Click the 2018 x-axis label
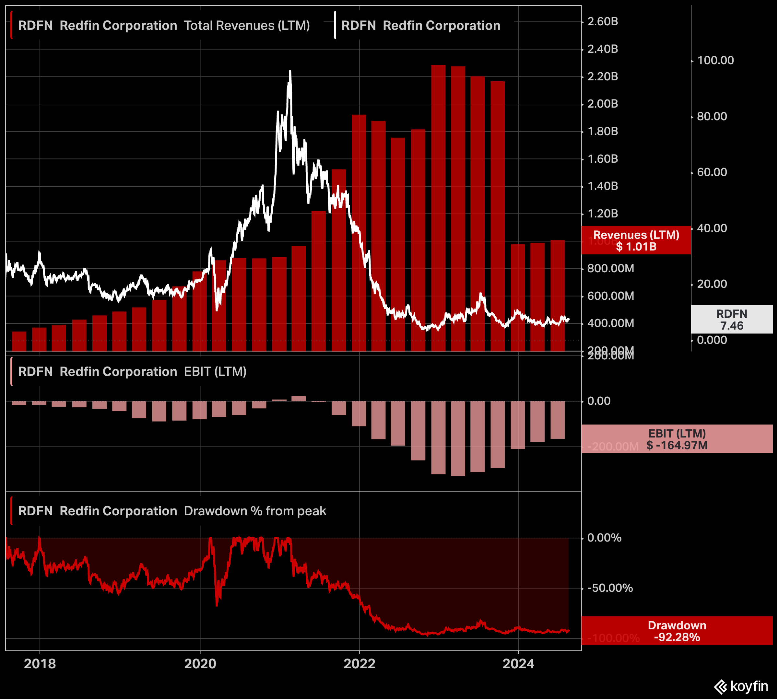This screenshot has width=778, height=700. 40,664
